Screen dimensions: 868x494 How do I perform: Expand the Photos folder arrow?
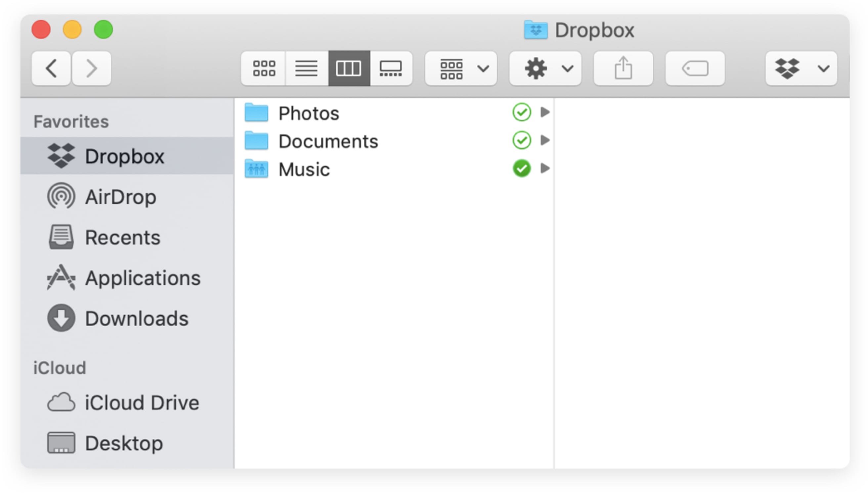coord(545,112)
